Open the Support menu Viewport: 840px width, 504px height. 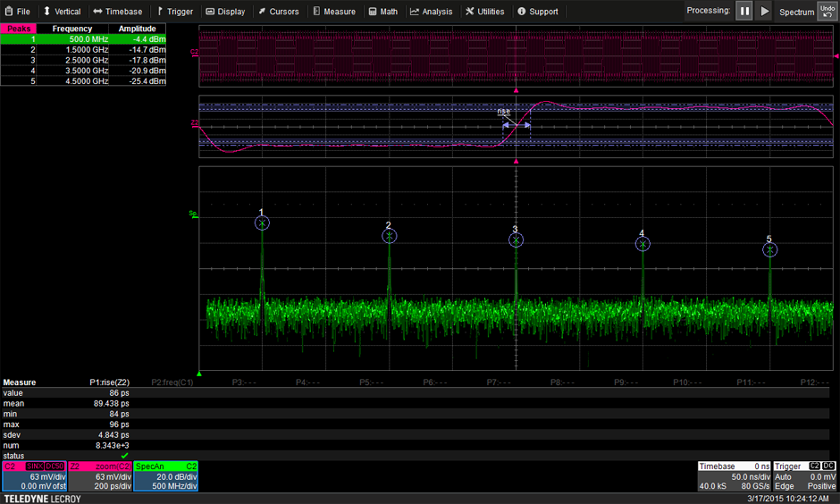pos(537,12)
